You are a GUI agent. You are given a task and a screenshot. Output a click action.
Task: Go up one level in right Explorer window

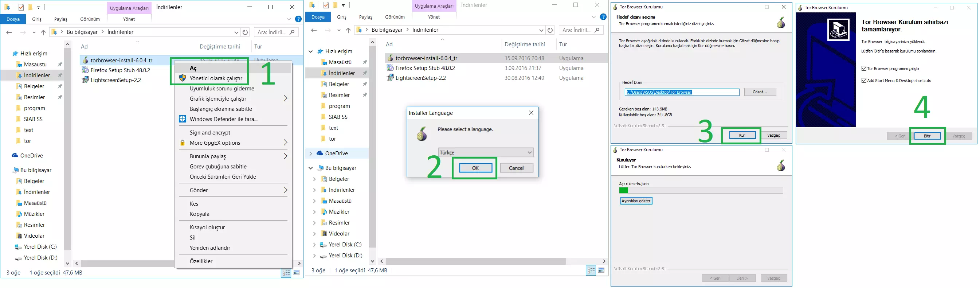coord(348,30)
